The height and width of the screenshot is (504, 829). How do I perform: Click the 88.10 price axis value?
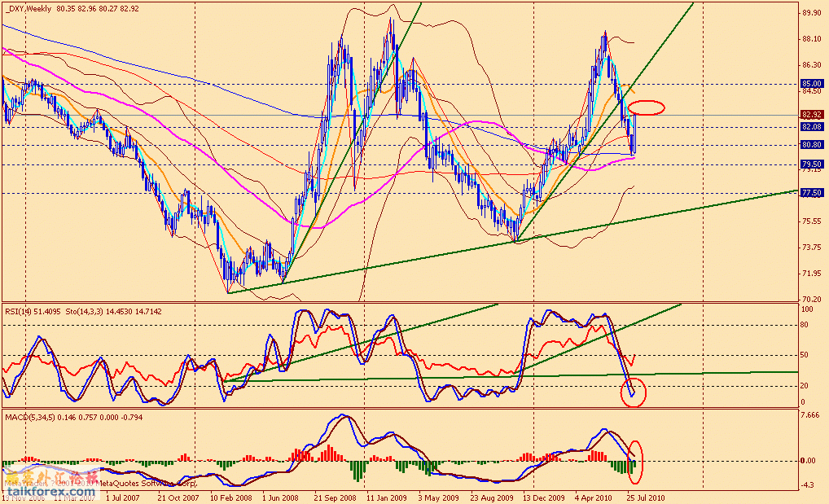click(x=812, y=38)
